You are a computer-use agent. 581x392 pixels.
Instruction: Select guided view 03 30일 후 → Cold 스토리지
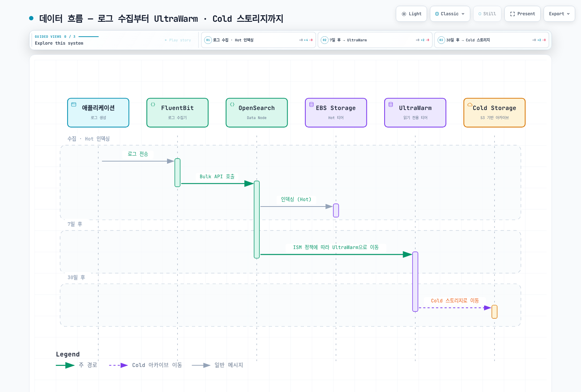tap(492, 40)
